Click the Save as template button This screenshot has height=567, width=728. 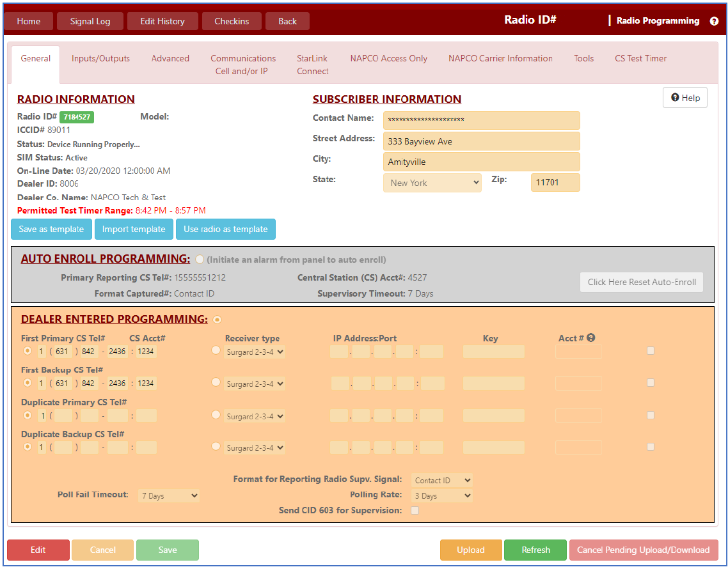(51, 229)
